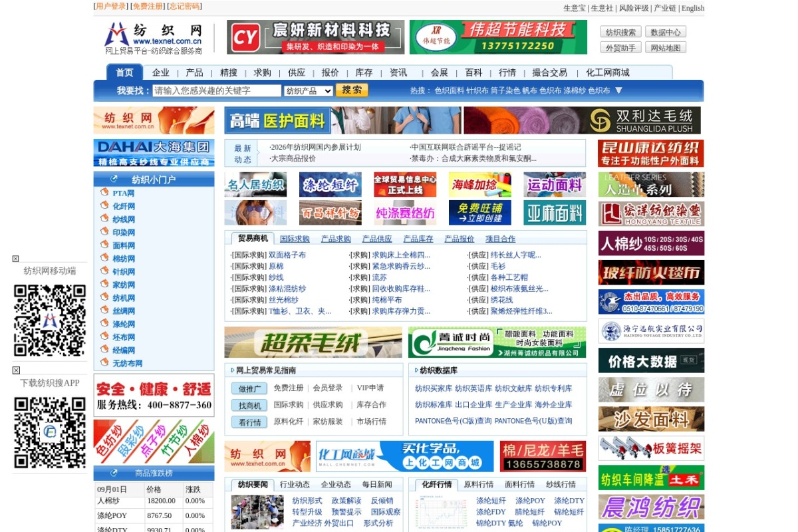
Task: Open the 双利达毛绒 banner
Action: 582,120
